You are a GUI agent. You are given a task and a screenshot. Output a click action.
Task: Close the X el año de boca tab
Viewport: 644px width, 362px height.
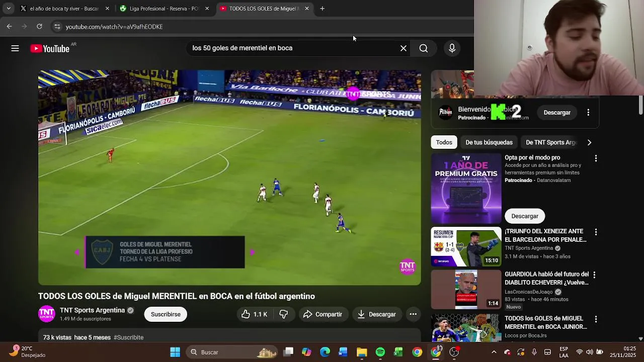point(107,9)
